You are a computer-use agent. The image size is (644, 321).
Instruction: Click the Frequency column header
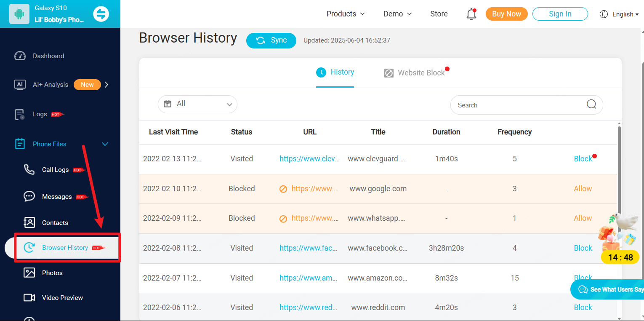click(x=514, y=132)
